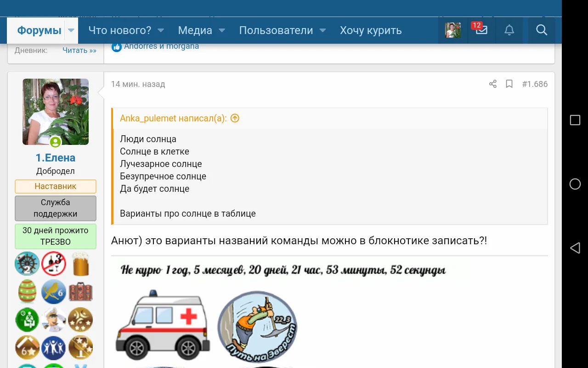
Task: Click the green online status indicator on avatar
Action: tap(56, 142)
